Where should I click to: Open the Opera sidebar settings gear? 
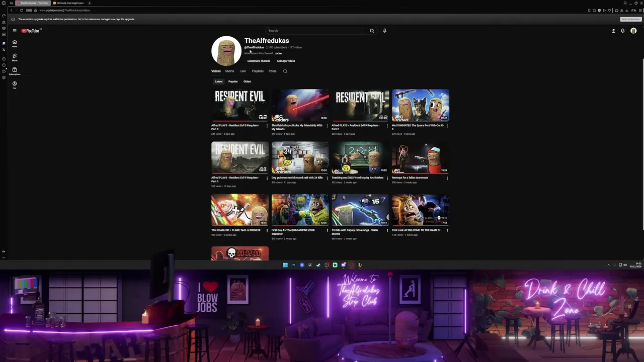tap(4, 77)
